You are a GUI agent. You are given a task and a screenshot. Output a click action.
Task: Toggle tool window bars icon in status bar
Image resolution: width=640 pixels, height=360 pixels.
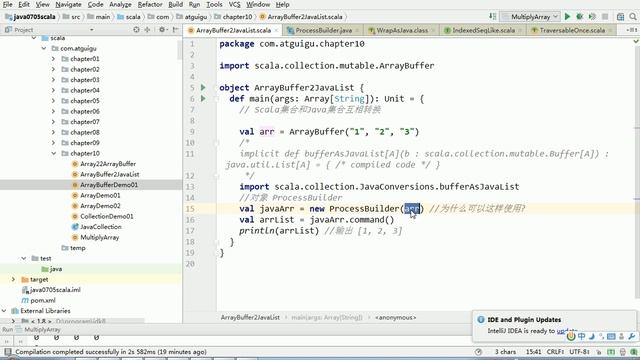(7, 352)
